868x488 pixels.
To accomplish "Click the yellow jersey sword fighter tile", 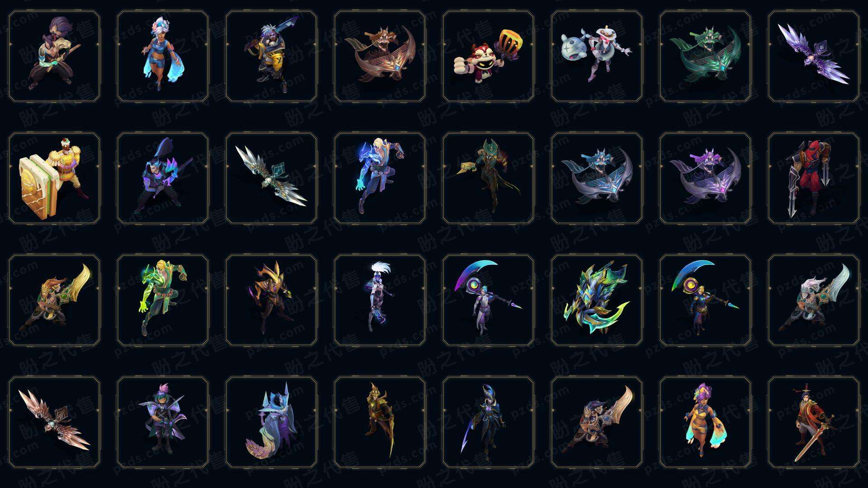I will 271,56.
